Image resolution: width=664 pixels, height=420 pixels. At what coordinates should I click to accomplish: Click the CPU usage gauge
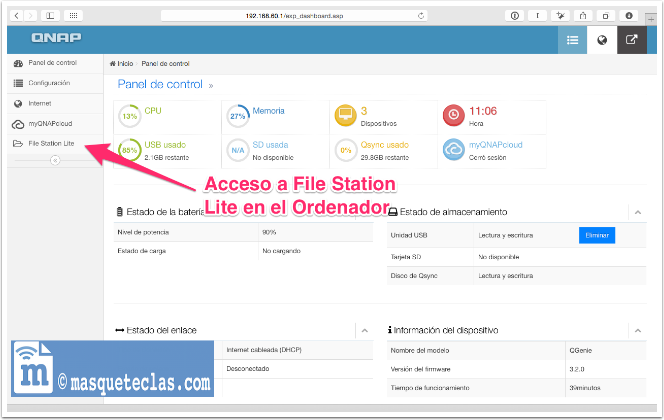[130, 116]
